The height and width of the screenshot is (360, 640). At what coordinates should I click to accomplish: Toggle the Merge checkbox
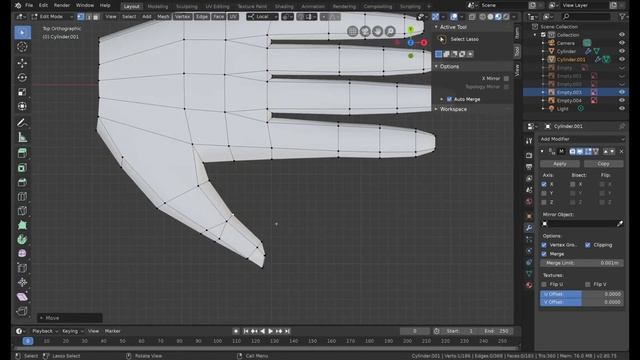coord(544,254)
